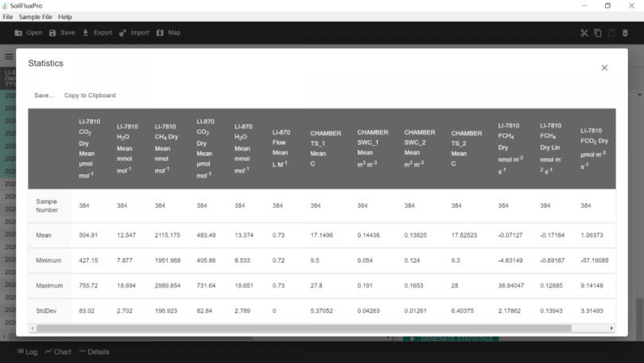Open the hamburger menu icon at left
This screenshot has width=644, height=363.
(x=10, y=57)
